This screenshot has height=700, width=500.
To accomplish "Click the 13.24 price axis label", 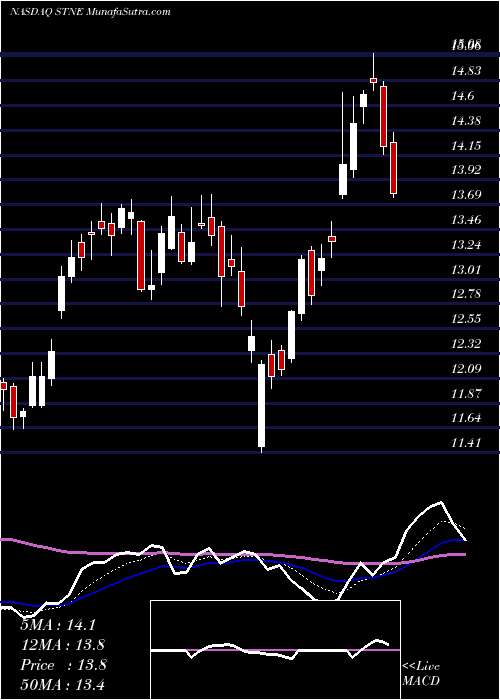I will coord(466,245).
